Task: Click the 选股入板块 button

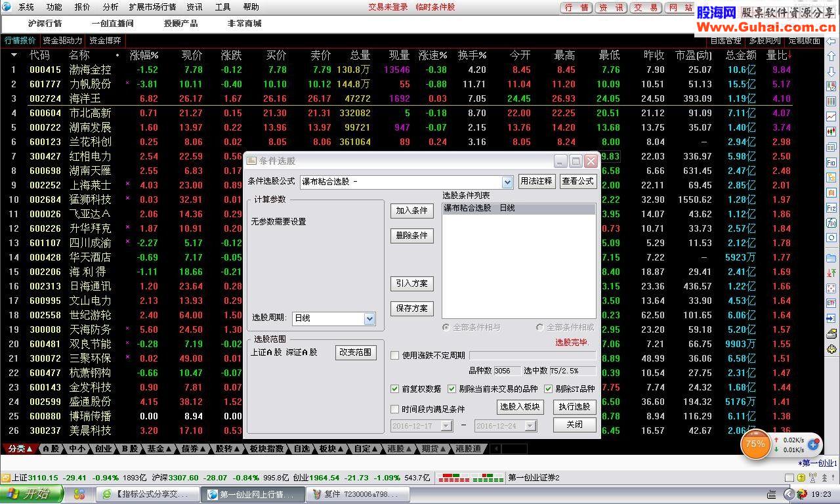Action: (520, 407)
